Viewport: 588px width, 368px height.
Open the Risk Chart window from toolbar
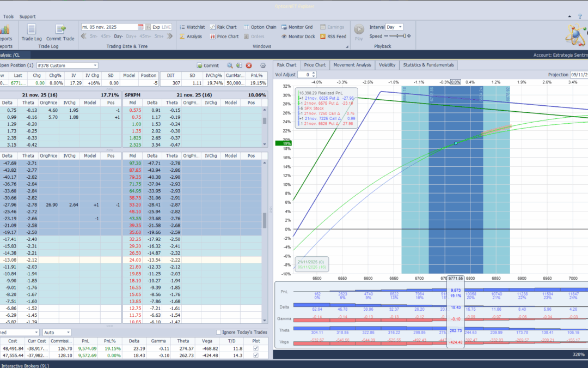(x=223, y=27)
